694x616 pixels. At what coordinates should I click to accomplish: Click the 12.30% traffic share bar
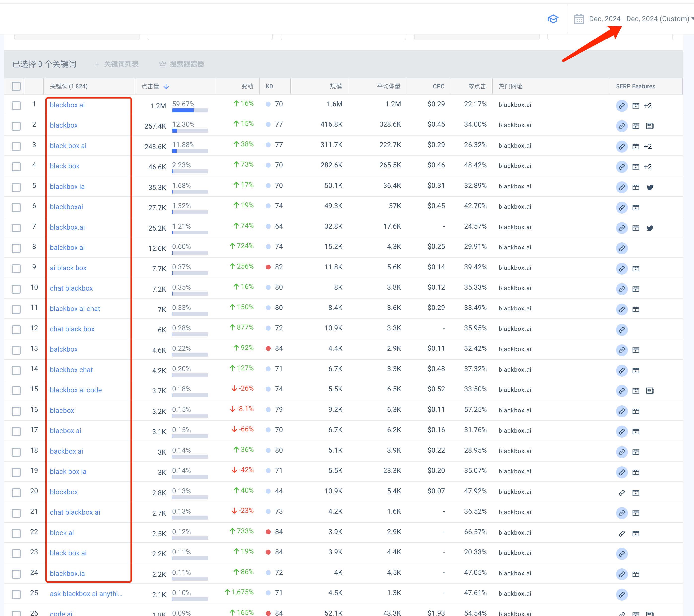coord(190,131)
